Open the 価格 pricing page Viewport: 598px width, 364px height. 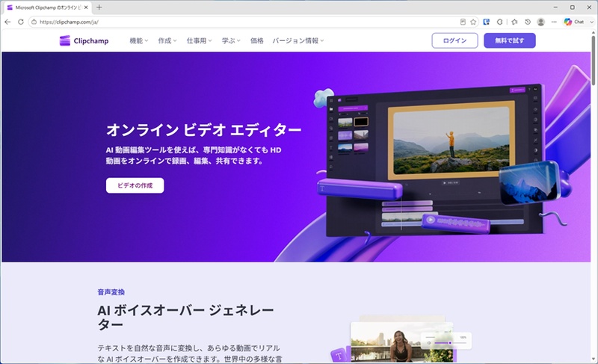click(256, 41)
